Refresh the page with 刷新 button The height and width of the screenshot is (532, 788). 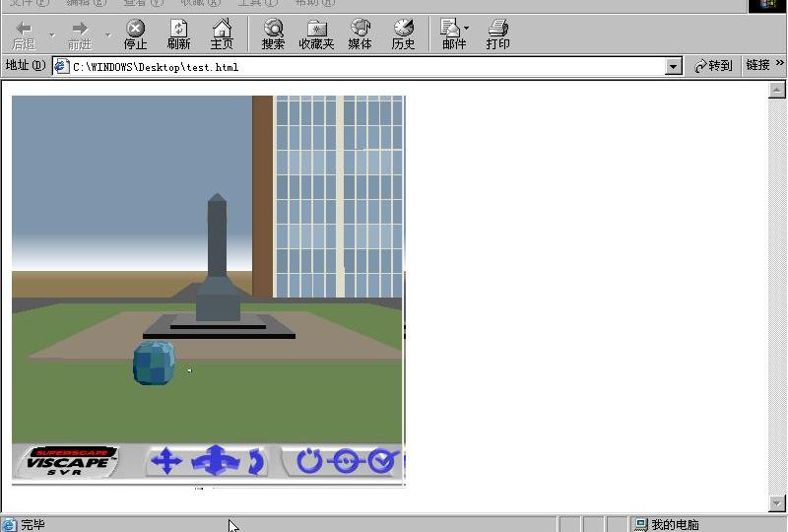point(178,34)
